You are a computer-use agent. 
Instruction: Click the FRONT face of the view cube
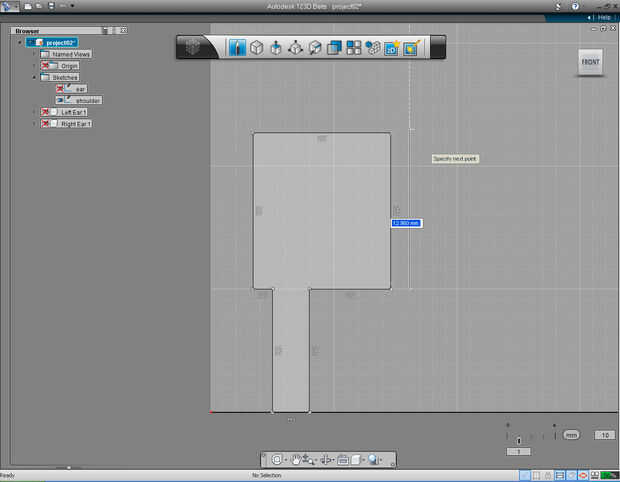(590, 62)
